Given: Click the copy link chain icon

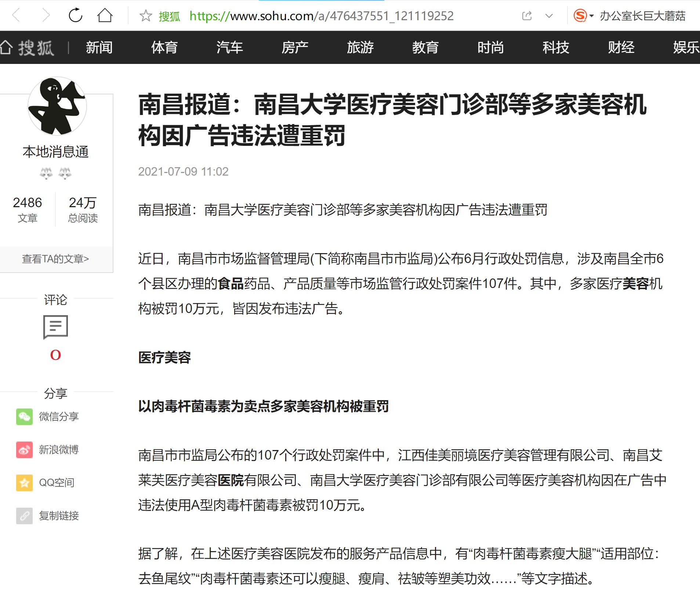Looking at the screenshot, I should point(24,516).
